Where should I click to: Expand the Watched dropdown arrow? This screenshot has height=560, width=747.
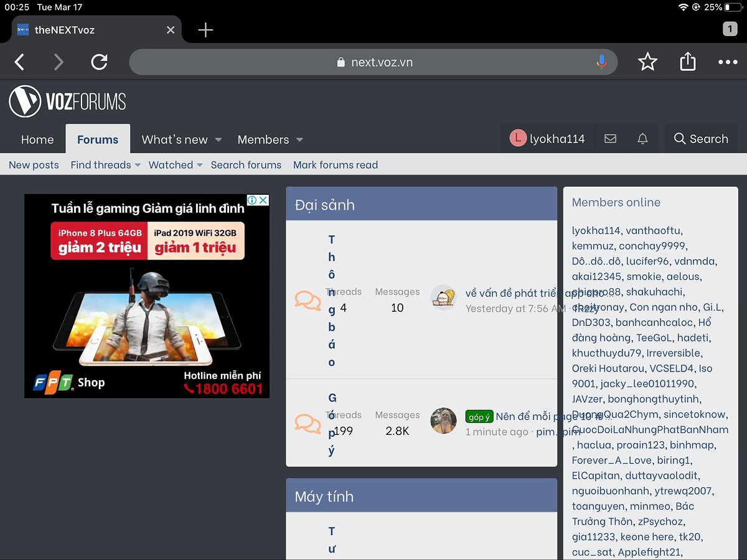pyautogui.click(x=199, y=165)
